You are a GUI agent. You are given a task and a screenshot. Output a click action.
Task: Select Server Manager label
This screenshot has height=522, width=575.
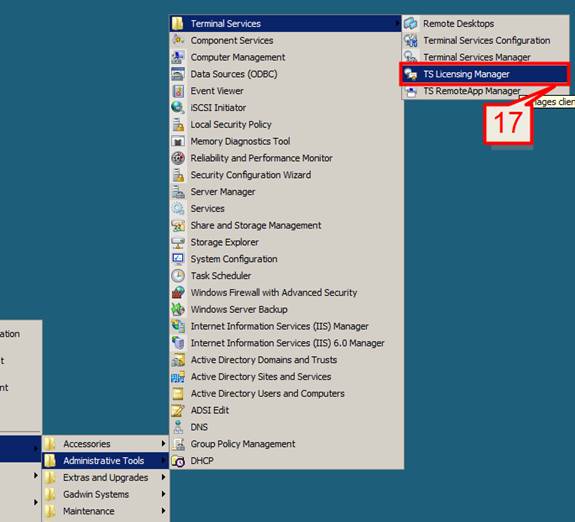223,192
